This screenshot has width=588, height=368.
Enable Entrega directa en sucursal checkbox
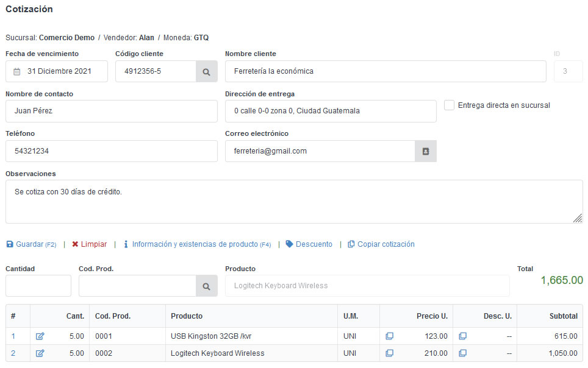tap(450, 105)
